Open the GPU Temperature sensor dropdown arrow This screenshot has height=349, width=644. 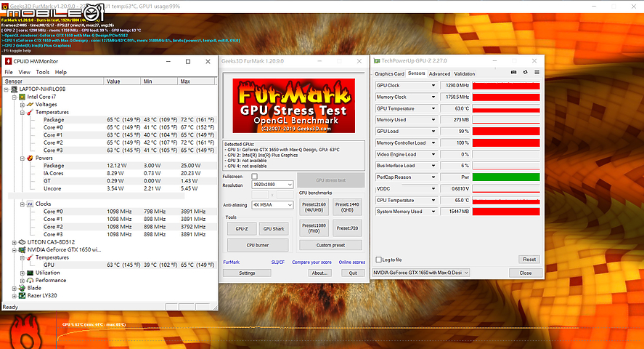coord(433,108)
